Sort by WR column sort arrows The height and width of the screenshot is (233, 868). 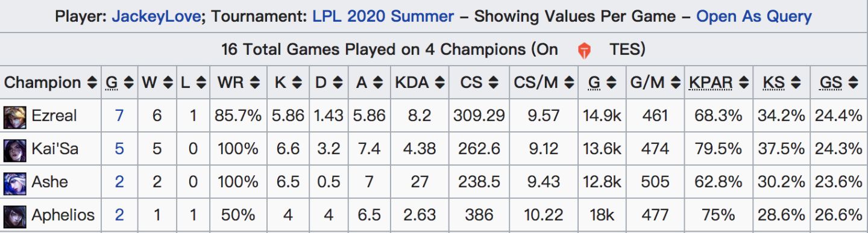(256, 83)
